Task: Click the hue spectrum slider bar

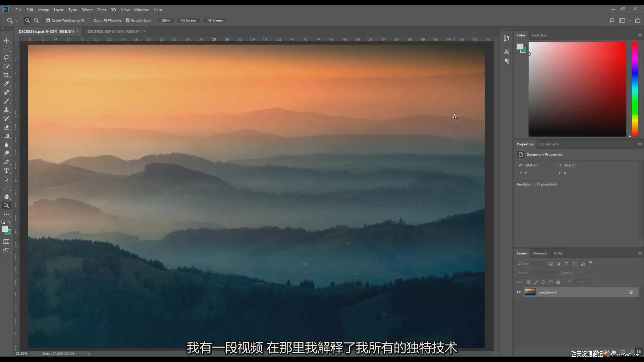Action: [x=635, y=89]
